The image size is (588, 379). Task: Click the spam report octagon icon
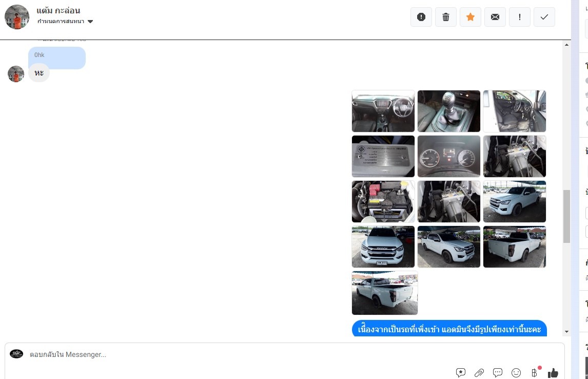pyautogui.click(x=421, y=17)
